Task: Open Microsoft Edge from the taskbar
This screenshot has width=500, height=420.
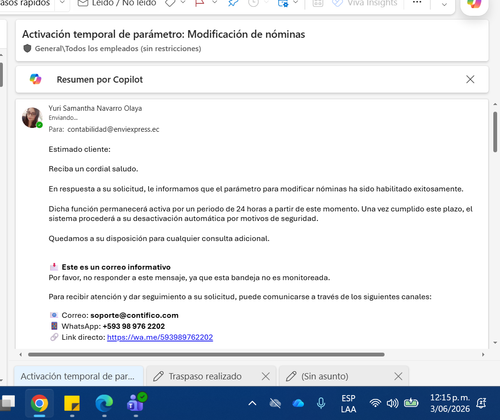Action: click(x=104, y=403)
